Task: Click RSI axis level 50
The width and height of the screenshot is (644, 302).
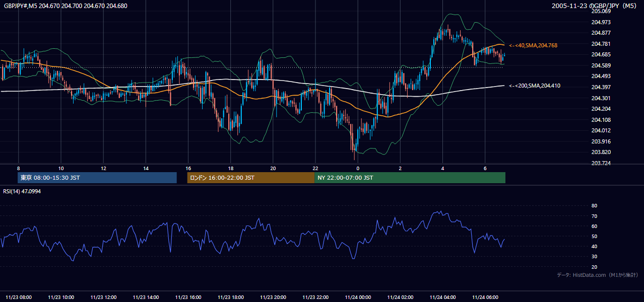Action: (x=594, y=236)
